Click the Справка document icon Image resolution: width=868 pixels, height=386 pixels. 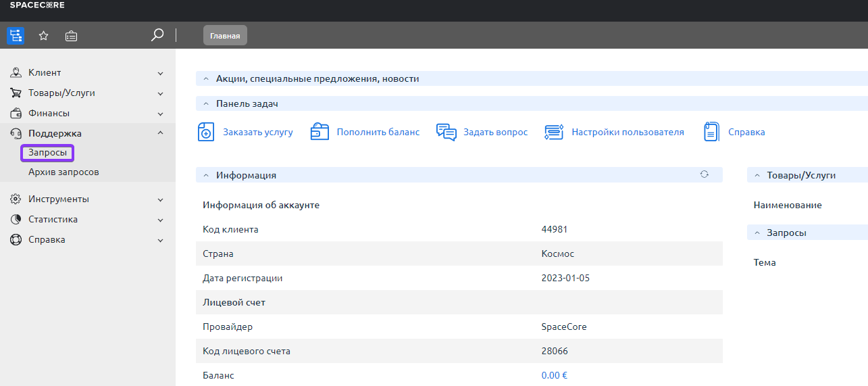(x=711, y=132)
